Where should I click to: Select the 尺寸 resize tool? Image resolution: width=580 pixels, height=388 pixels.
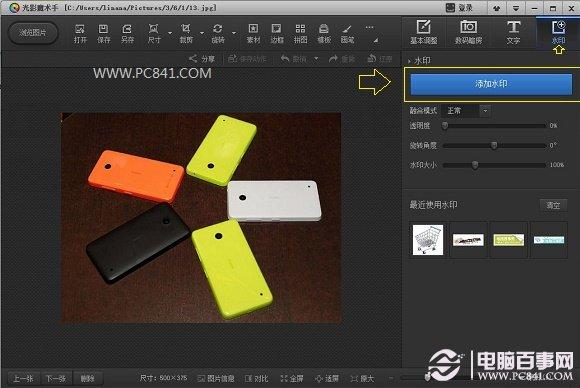point(154,34)
